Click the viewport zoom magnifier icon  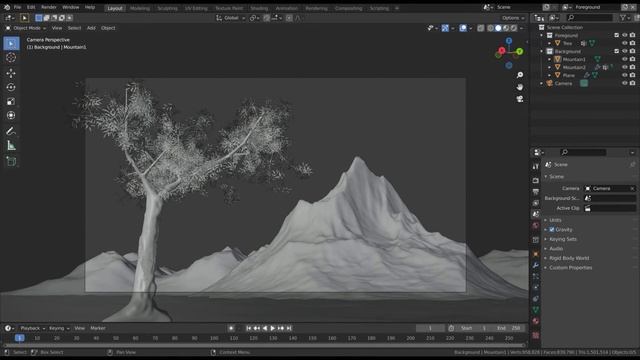[x=520, y=75]
